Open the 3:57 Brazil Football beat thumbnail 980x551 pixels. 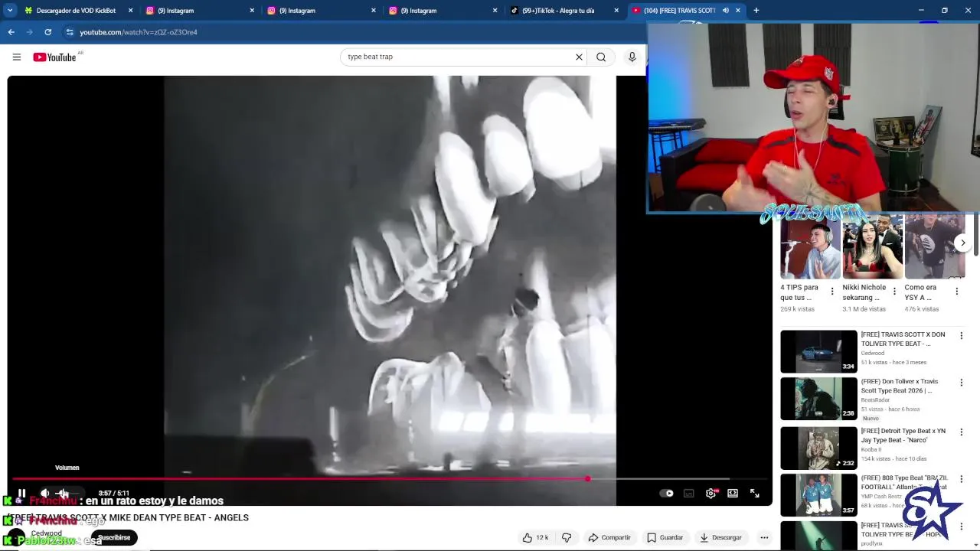click(x=818, y=494)
